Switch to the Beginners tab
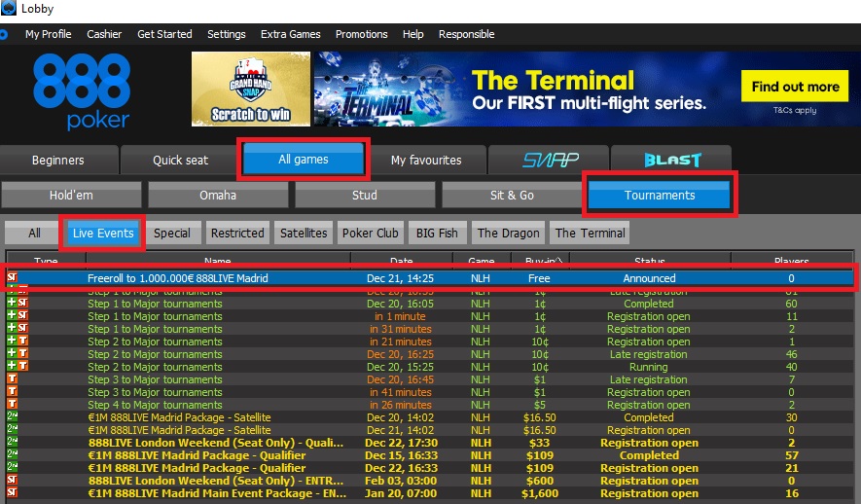This screenshot has height=504, width=861. [x=58, y=161]
